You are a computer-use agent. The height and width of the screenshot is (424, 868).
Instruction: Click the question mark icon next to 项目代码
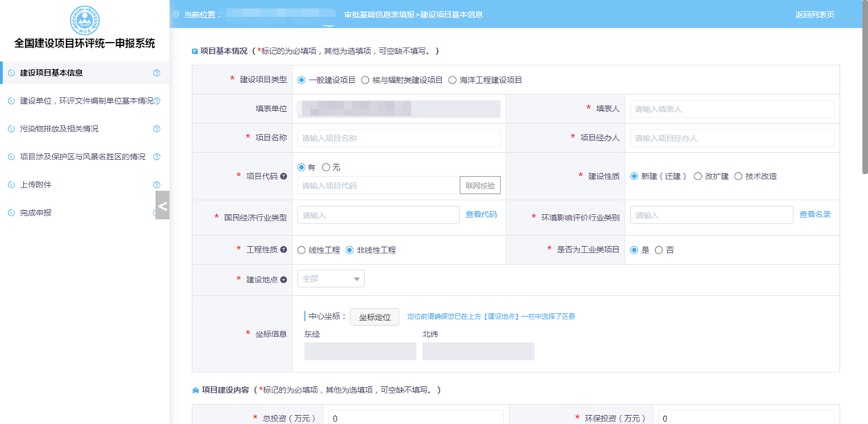[283, 175]
